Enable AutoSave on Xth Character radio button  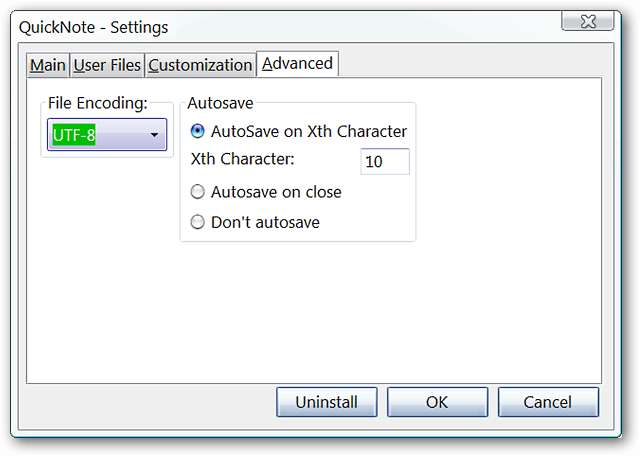[x=198, y=131]
